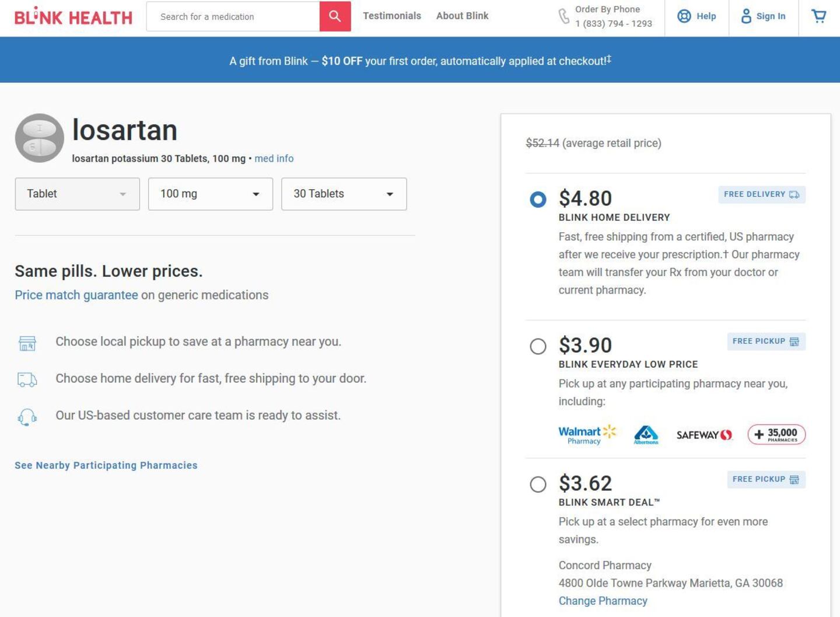Click the Albertsons logo
This screenshot has height=617, width=840.
click(646, 435)
